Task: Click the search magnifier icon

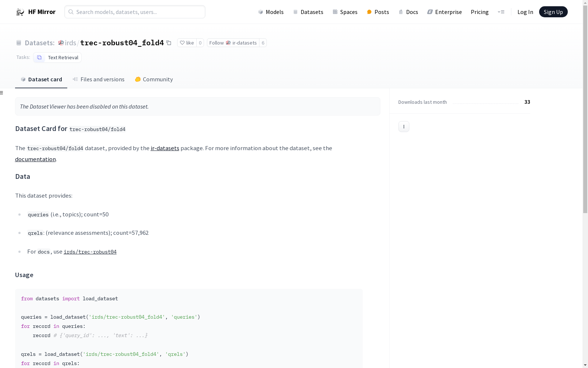Action: pyautogui.click(x=71, y=12)
